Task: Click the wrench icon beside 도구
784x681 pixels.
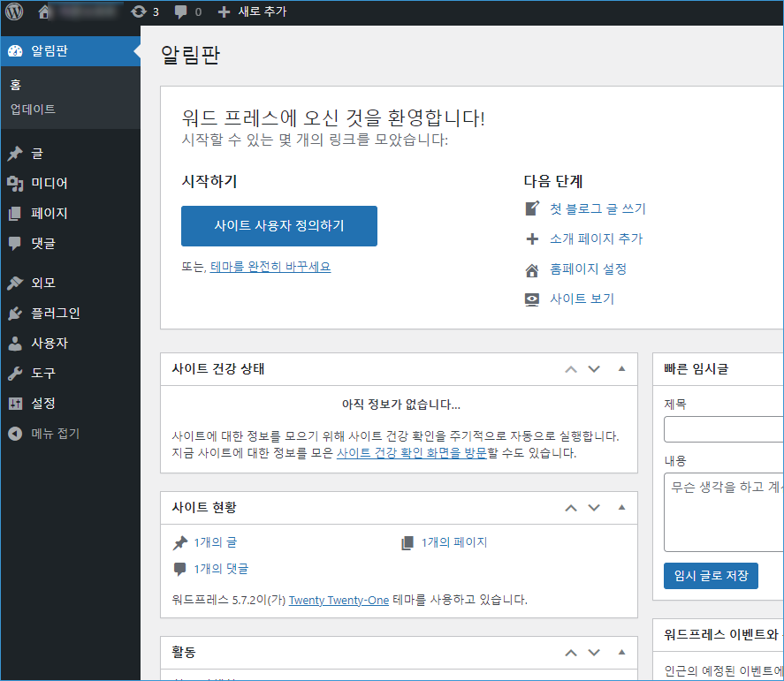Action: 15,374
